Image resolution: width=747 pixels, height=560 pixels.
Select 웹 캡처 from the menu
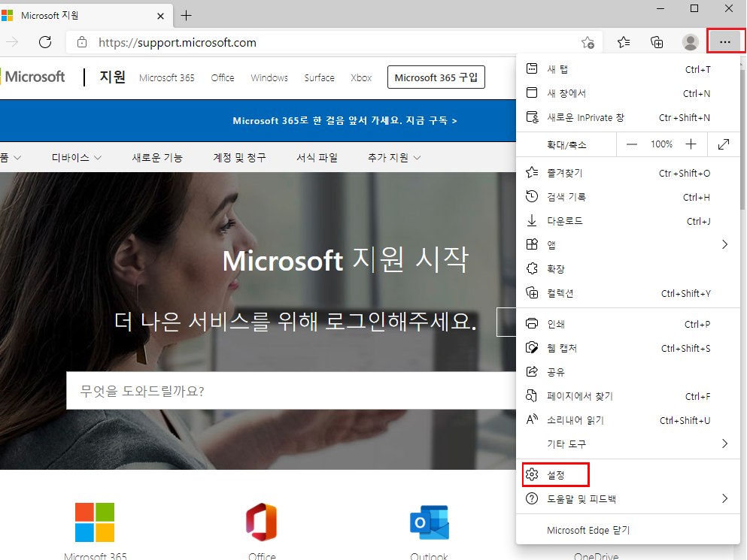(x=628, y=348)
